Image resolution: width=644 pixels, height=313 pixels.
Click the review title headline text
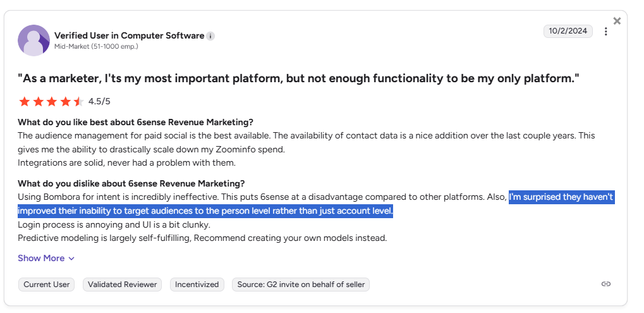(298, 78)
